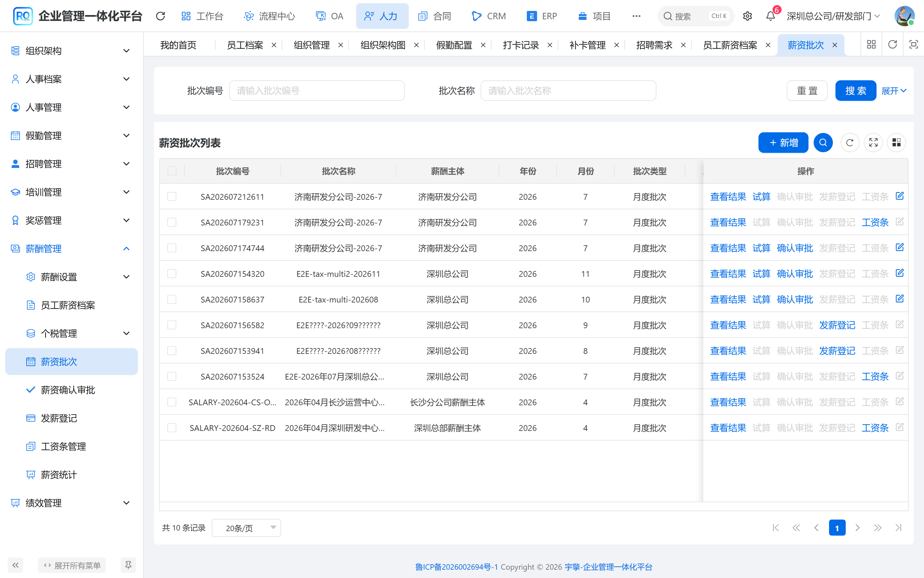Switch to CRM top module
This screenshot has width=924, height=578.
coord(489,16)
